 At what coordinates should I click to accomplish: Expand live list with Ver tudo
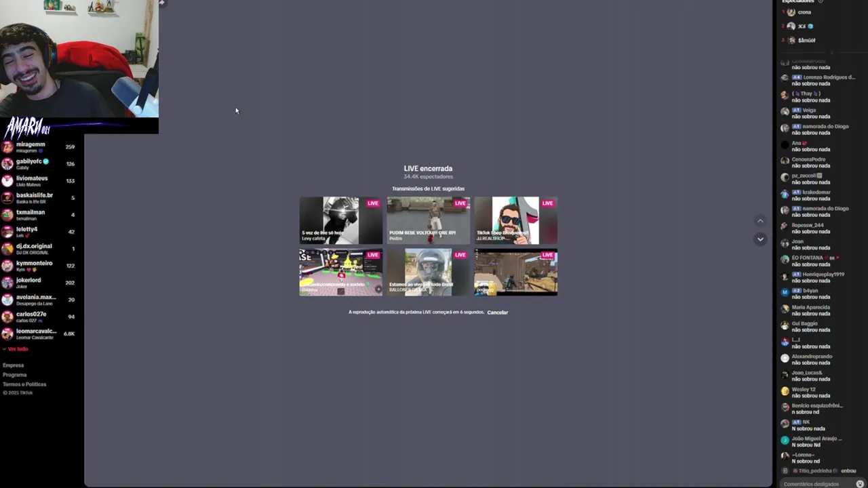(16, 349)
